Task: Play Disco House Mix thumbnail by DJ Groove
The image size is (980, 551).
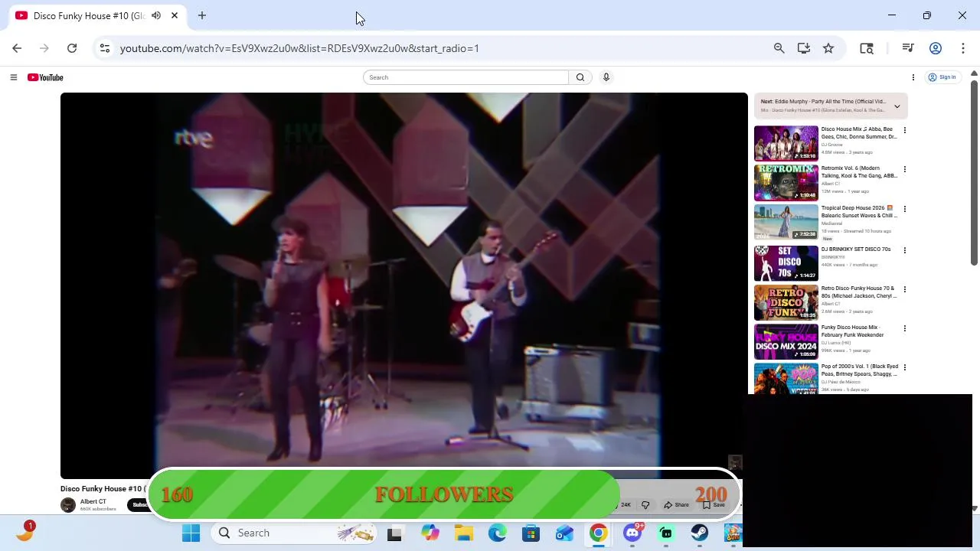Action: [786, 143]
